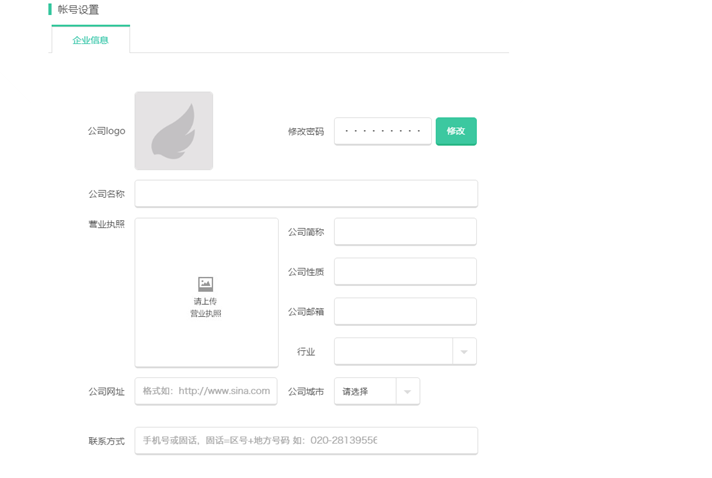Focus the 公司网址 URL input

[x=206, y=391]
